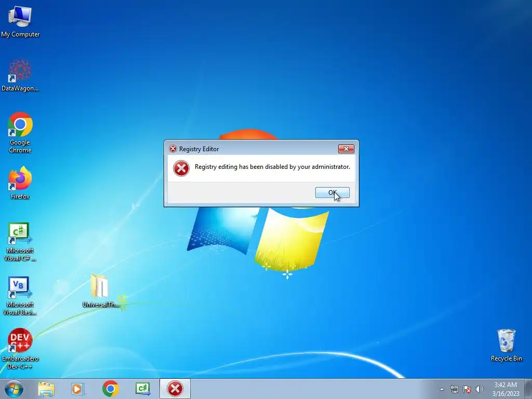Open Action Center flag icon
Screen dimensions: 532x399
(467, 389)
